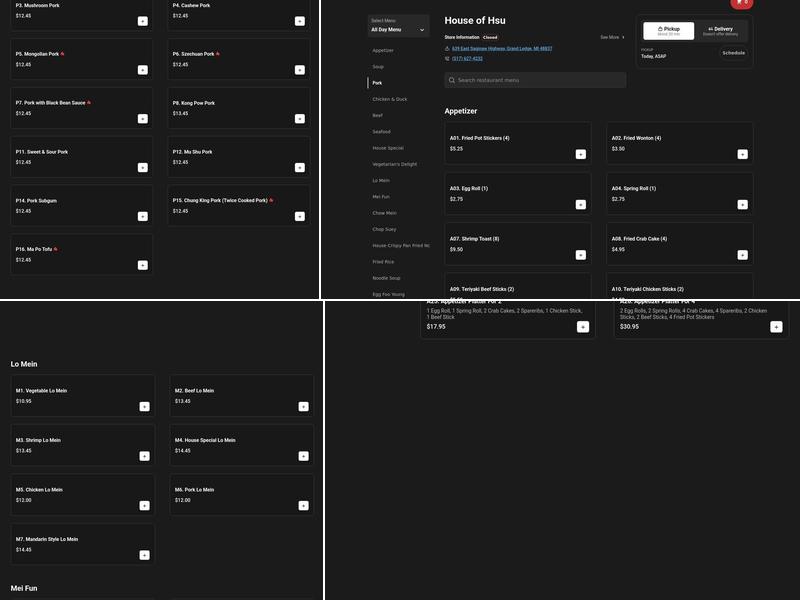Add P15 Chung King Pork with plus
800x600 pixels.
tap(299, 217)
